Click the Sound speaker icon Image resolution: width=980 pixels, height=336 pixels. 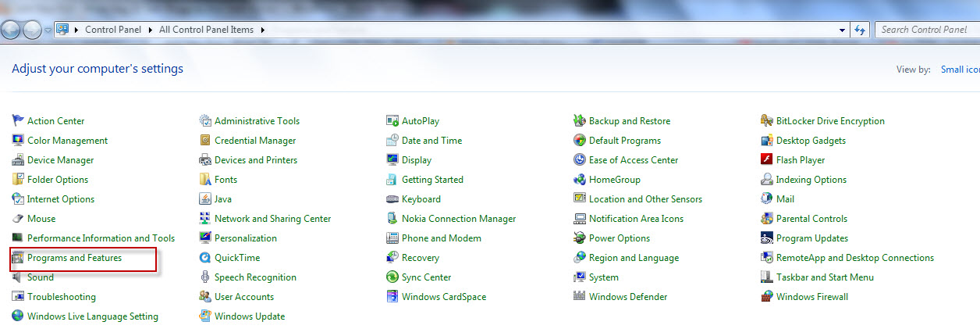18,277
